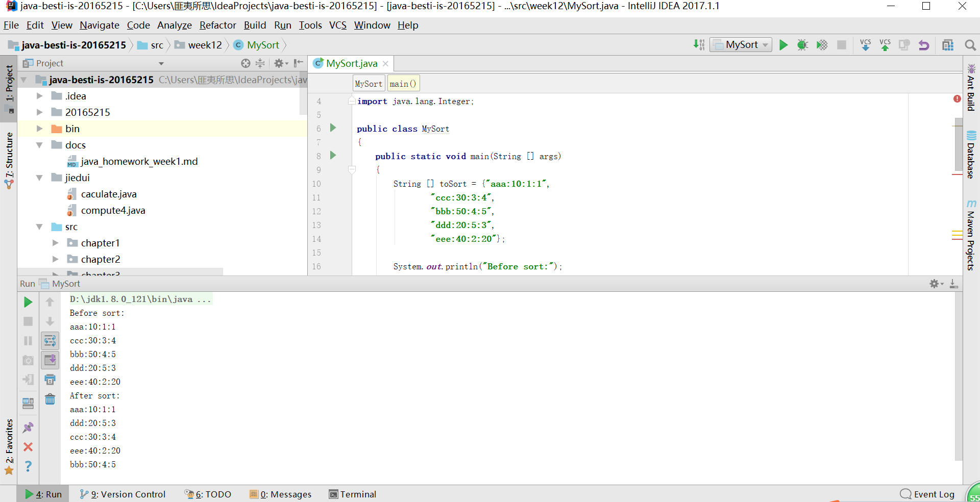Open Run panel help question mark

coord(28,466)
